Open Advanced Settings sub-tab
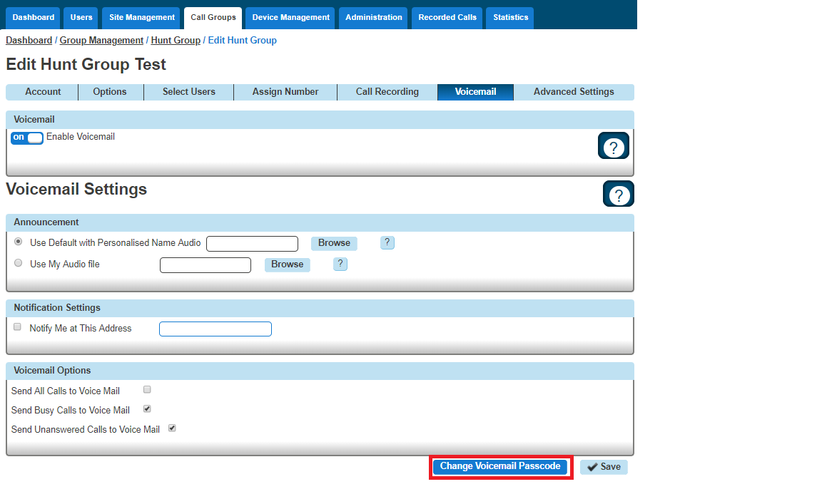 (x=574, y=92)
